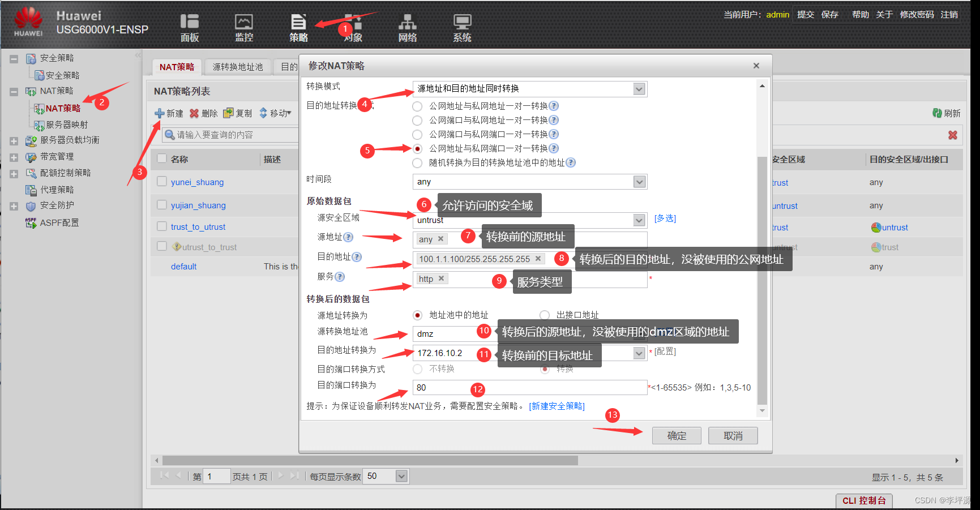
Task: Click the 取消 button
Action: click(733, 436)
